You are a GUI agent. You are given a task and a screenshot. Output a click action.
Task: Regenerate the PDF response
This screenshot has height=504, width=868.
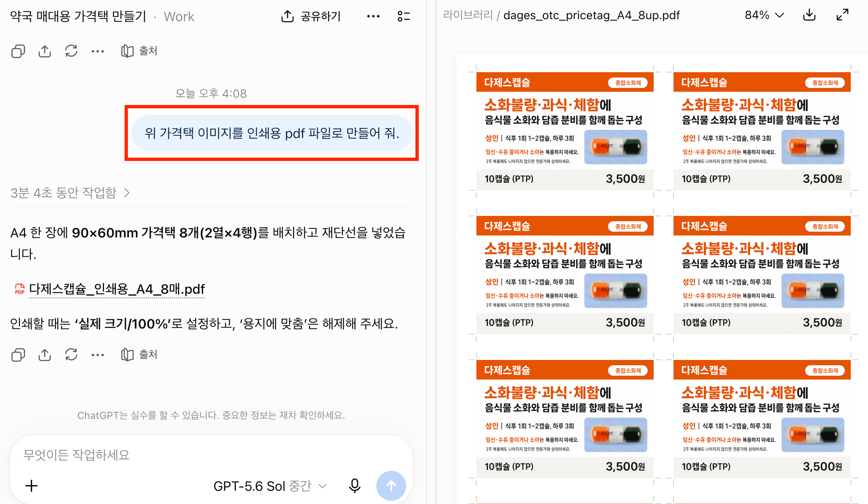71,355
